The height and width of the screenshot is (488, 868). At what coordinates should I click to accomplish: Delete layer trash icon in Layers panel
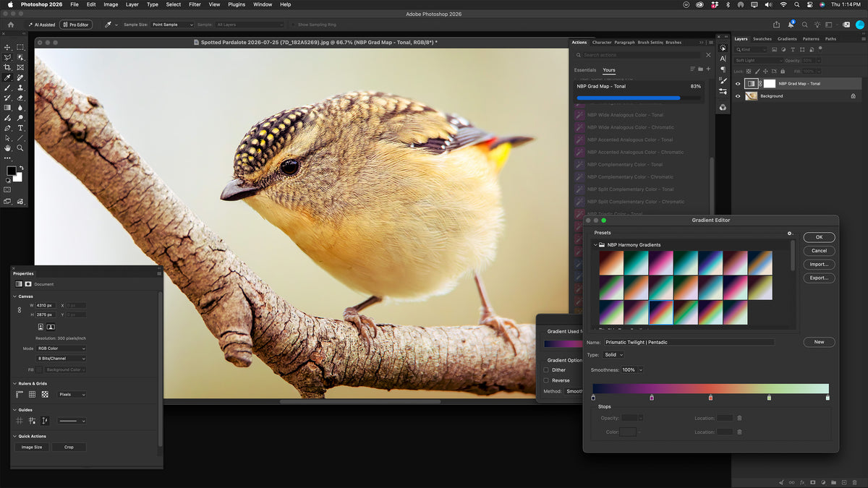click(854, 482)
